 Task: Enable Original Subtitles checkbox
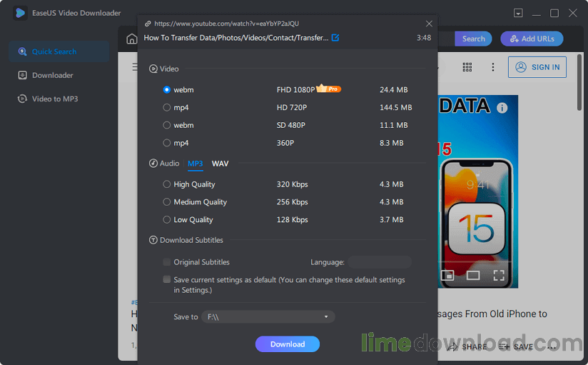click(x=167, y=262)
